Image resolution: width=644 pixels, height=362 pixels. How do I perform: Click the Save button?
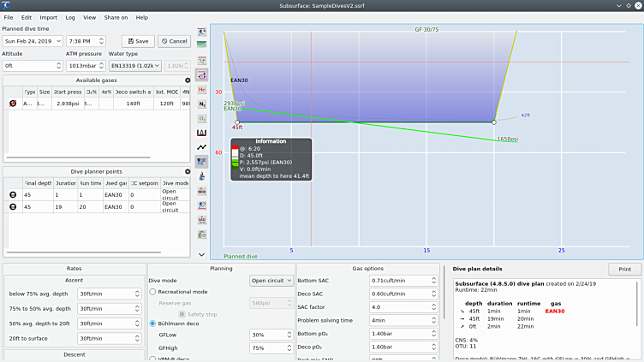tap(138, 41)
